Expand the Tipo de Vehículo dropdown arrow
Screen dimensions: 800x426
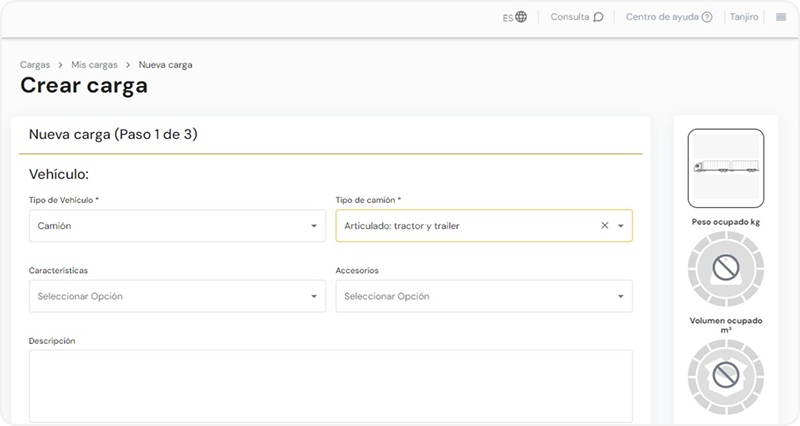tap(314, 226)
